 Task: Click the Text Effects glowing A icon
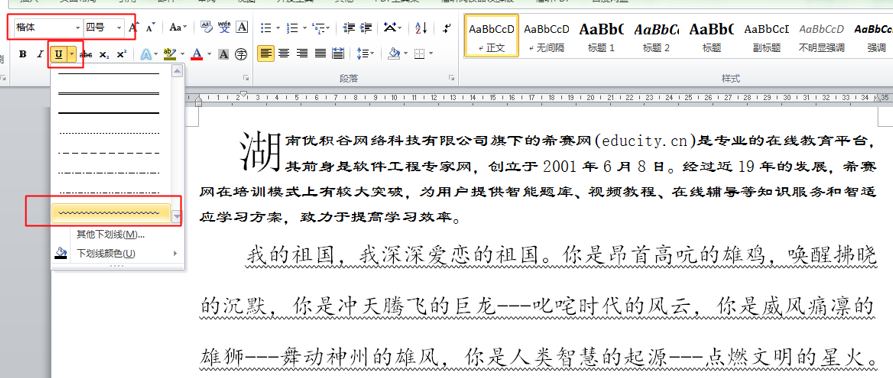(x=146, y=54)
